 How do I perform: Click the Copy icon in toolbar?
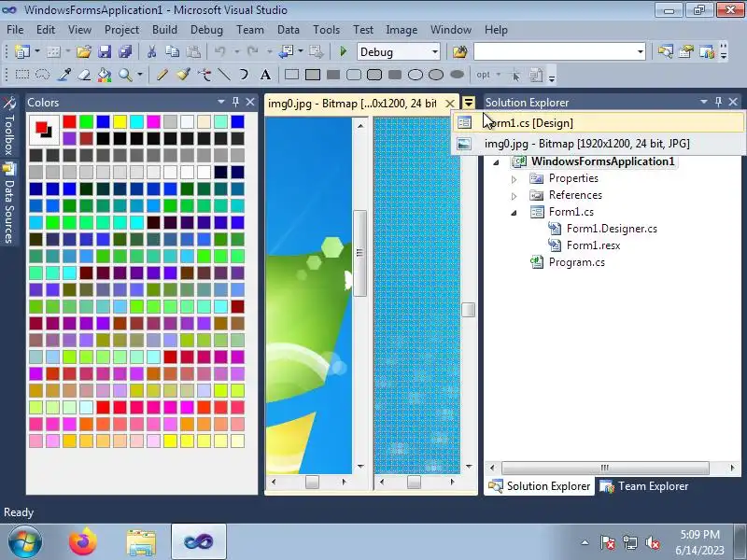pyautogui.click(x=172, y=51)
